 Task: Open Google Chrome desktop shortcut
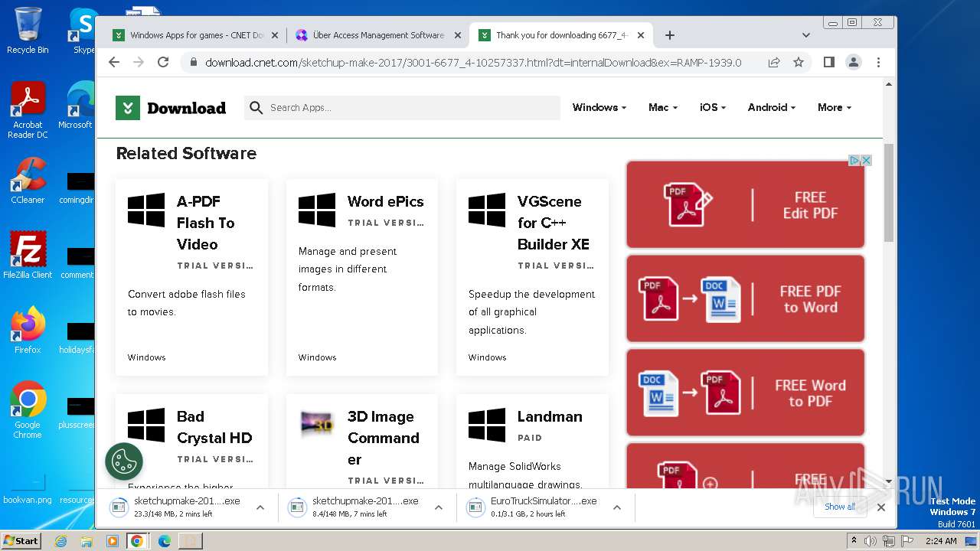click(x=28, y=410)
